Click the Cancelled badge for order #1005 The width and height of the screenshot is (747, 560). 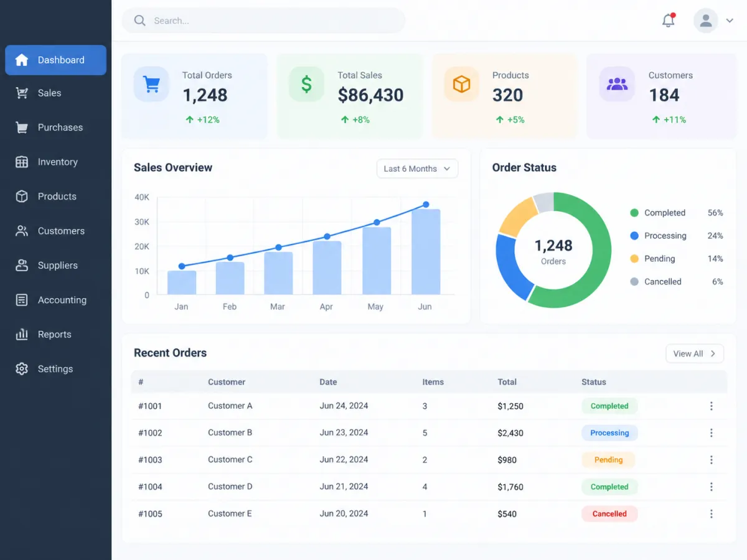[609, 514]
